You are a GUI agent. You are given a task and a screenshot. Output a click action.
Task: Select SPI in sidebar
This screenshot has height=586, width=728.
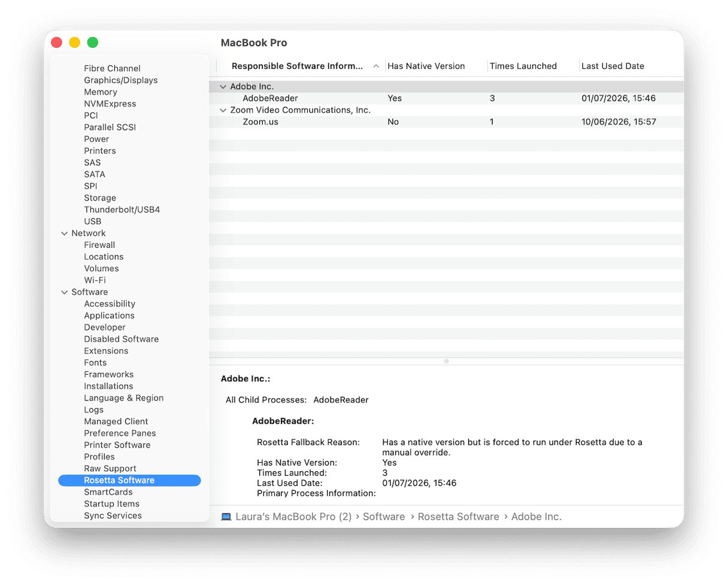click(x=90, y=186)
